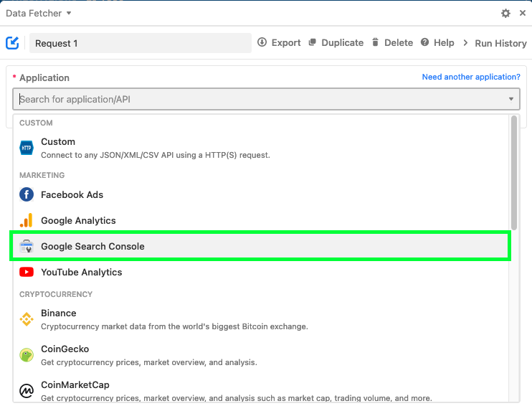Click the Help button label
Viewport: 532px width, 411px height.
point(444,42)
